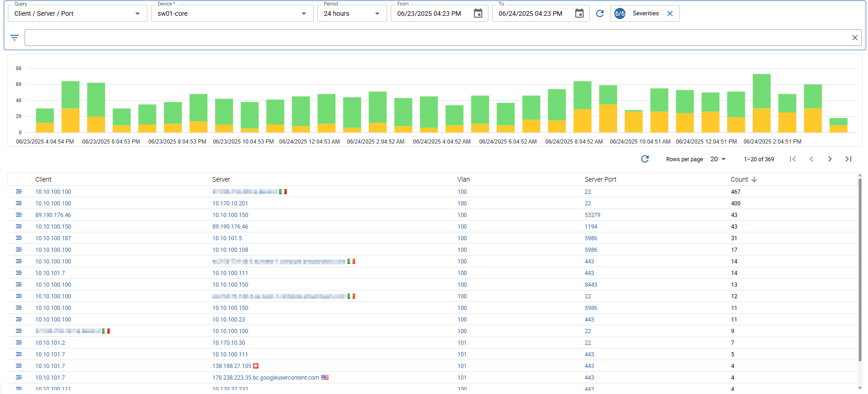
Task: Open server link 10.10.100.23
Action: (x=229, y=319)
